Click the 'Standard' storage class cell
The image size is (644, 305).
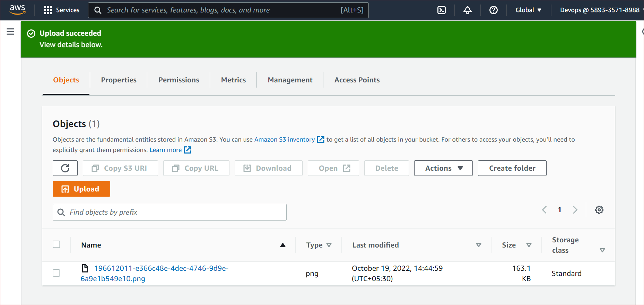567,273
